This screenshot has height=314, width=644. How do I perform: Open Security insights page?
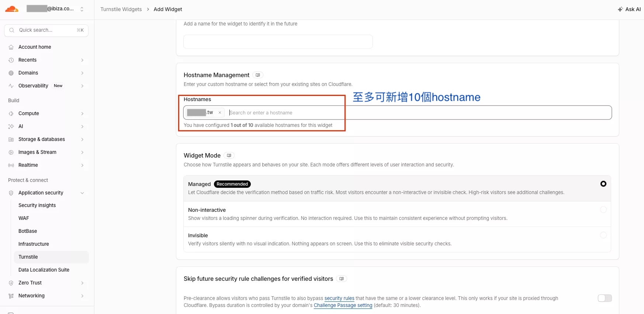tap(37, 206)
